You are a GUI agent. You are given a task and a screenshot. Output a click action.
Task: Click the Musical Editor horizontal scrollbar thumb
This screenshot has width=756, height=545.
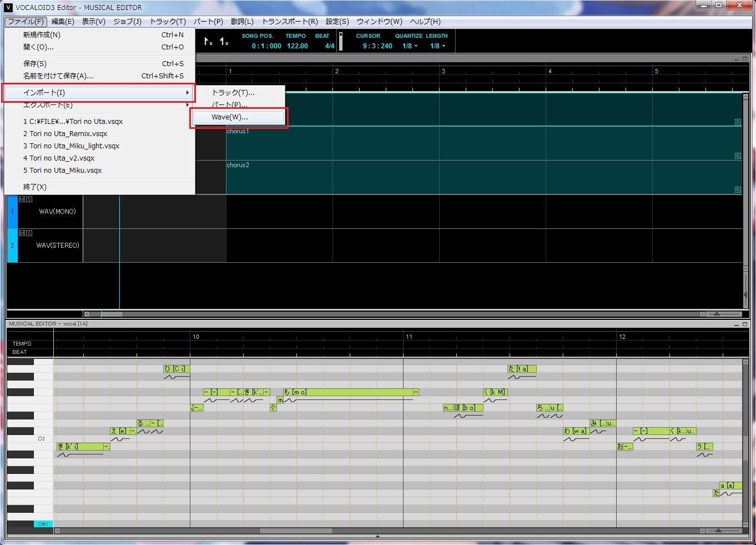click(296, 531)
